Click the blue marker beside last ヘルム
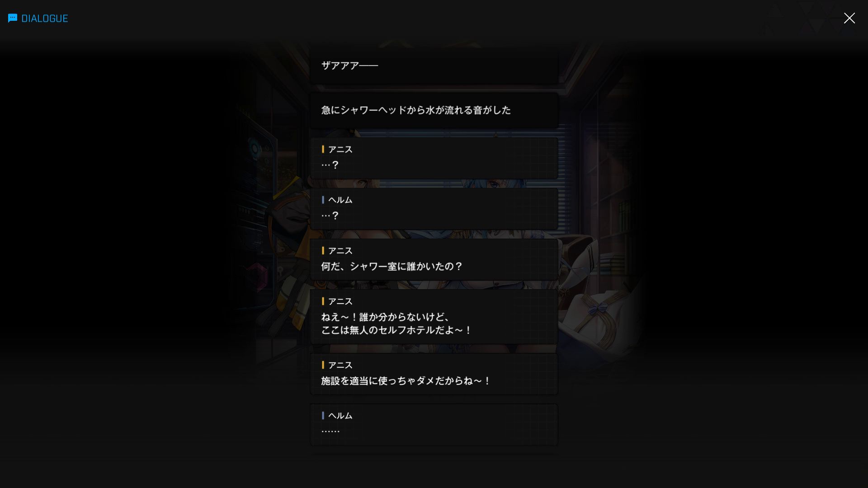The height and width of the screenshot is (488, 868). click(323, 416)
